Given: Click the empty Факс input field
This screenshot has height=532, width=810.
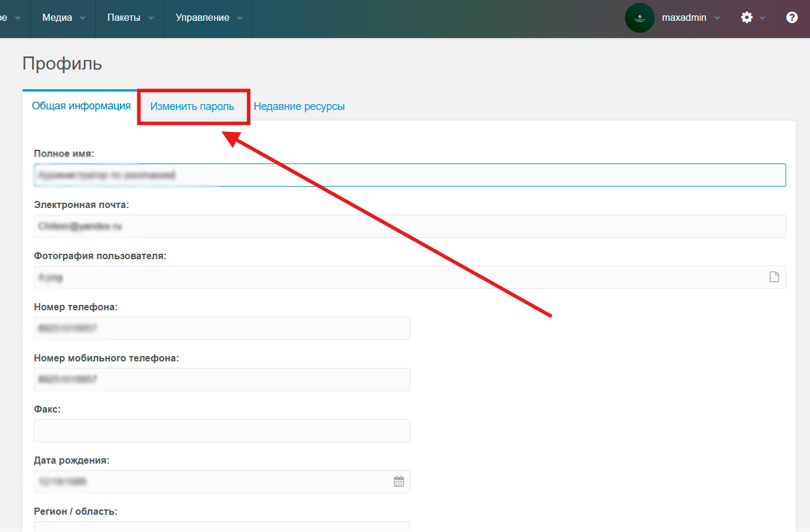Looking at the screenshot, I should pos(222,430).
